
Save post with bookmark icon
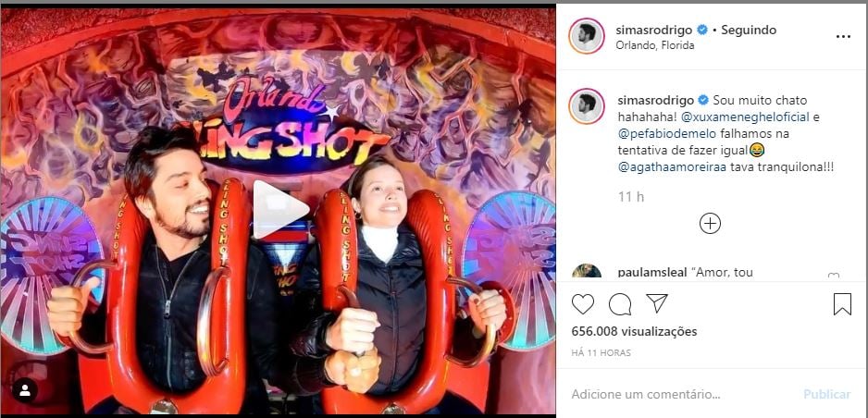(842, 304)
